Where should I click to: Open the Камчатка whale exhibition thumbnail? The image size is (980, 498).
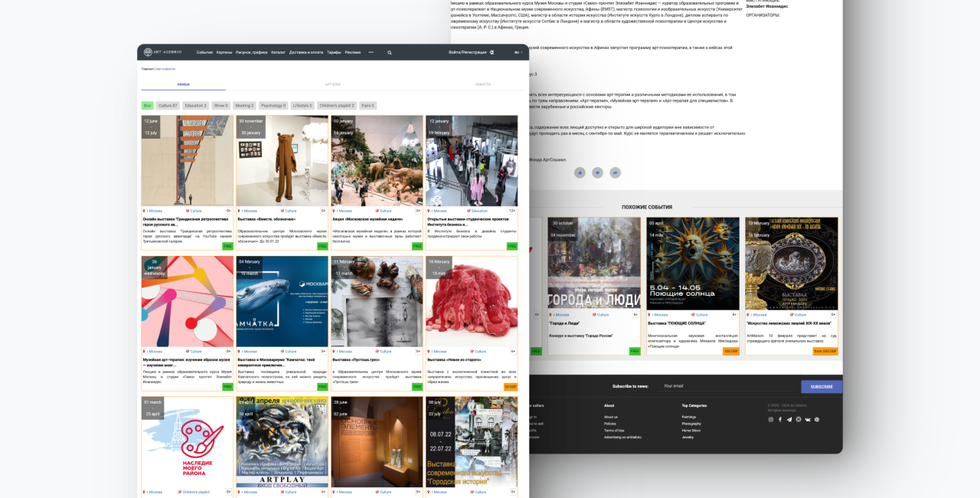[283, 302]
